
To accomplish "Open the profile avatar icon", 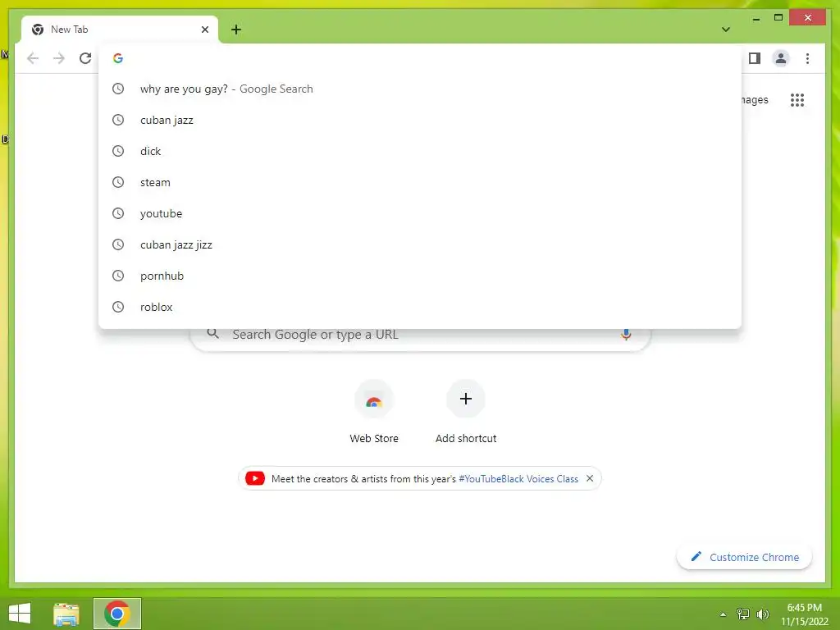I will click(x=781, y=58).
